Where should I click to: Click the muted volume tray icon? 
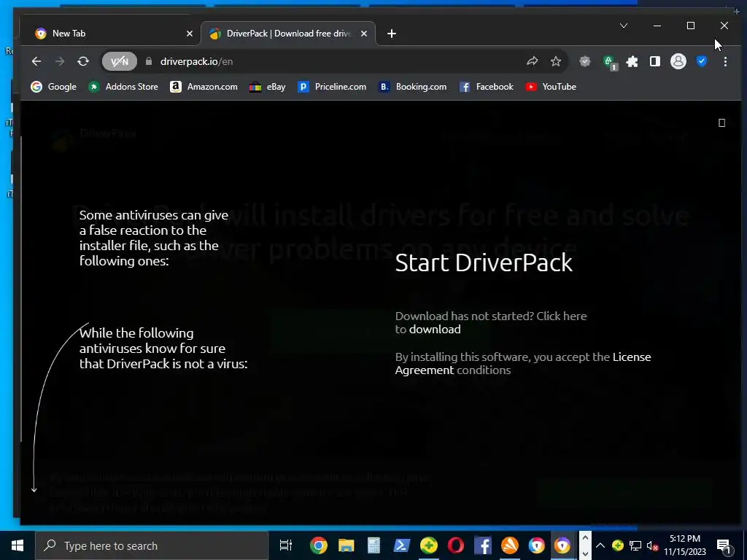coord(652,545)
